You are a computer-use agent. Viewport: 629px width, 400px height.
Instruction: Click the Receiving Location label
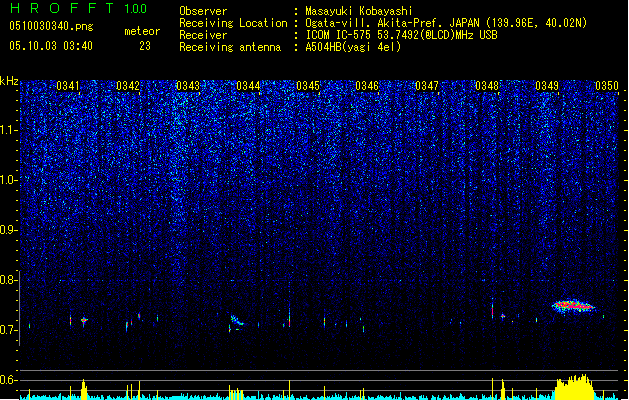pyautogui.click(x=233, y=23)
